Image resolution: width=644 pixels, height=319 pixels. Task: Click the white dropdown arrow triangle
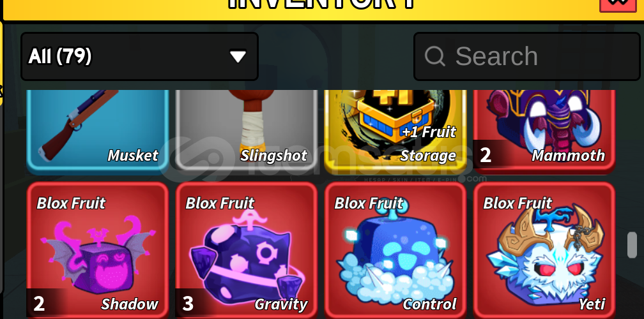pyautogui.click(x=238, y=57)
